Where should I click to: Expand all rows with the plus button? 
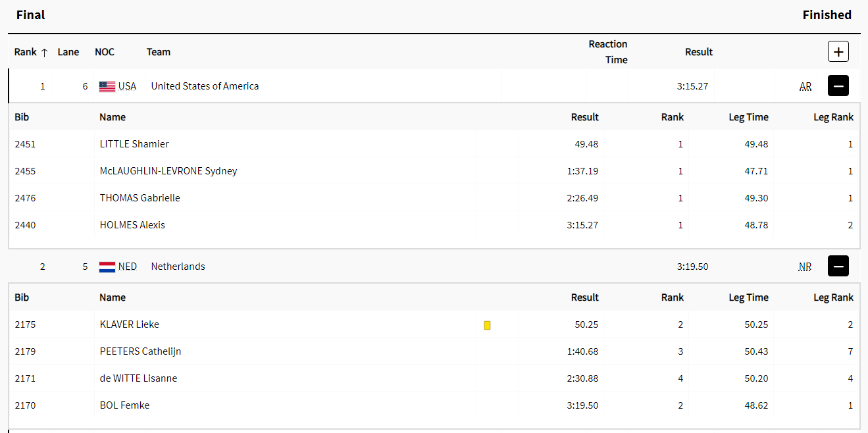pos(838,51)
